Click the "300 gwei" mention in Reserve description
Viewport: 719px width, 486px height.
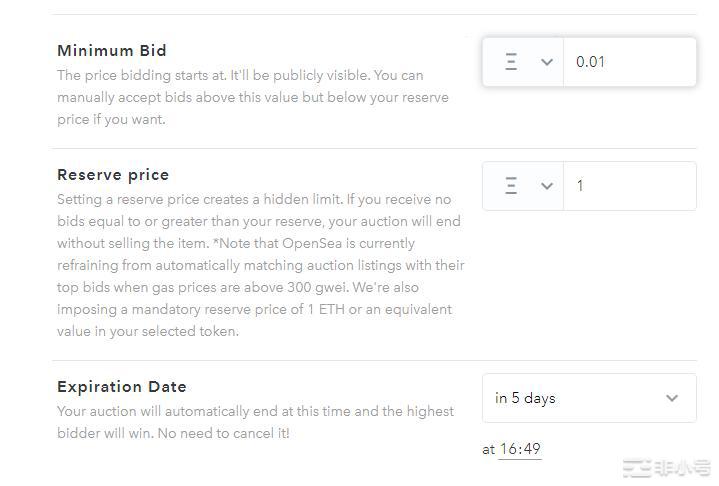pyautogui.click(x=318, y=287)
